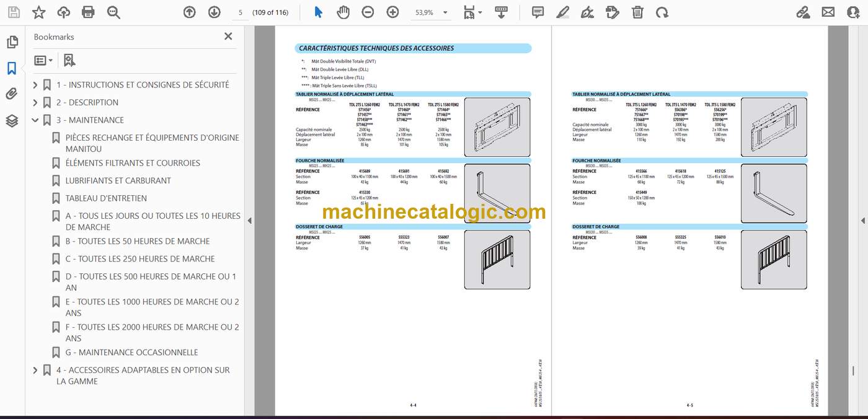Select the hand pan tool
Image resolution: width=868 pixels, height=419 pixels.
tap(343, 12)
